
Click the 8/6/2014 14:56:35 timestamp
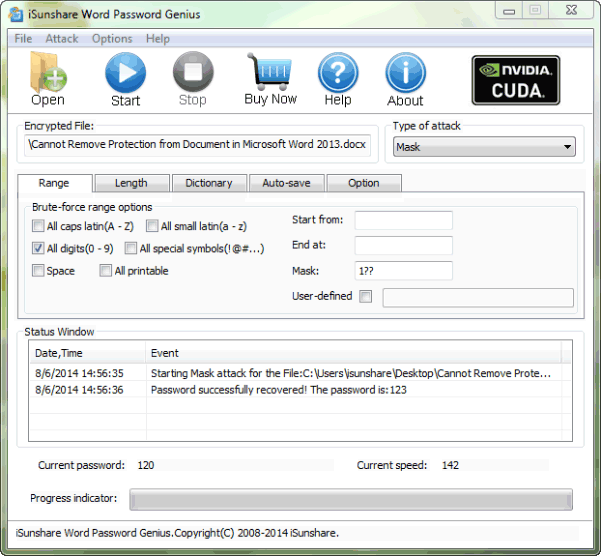coord(79,373)
